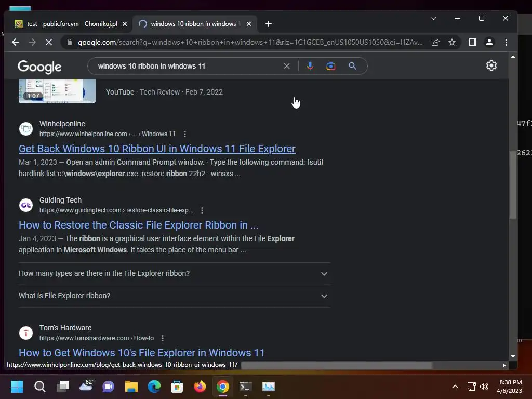
Task: Play the 1:07 YouTube video thumbnail
Action: [57, 91]
